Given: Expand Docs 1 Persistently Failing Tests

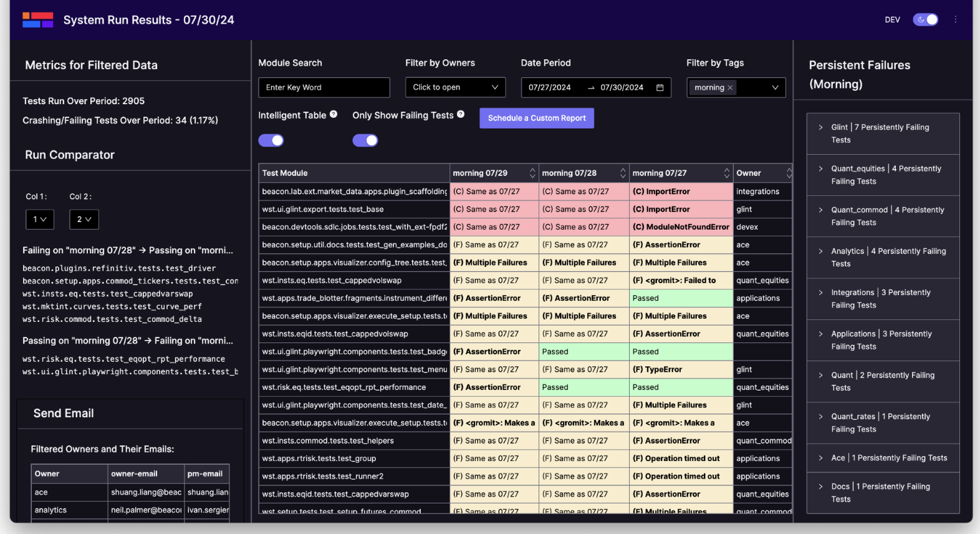Looking at the screenshot, I should [x=883, y=493].
